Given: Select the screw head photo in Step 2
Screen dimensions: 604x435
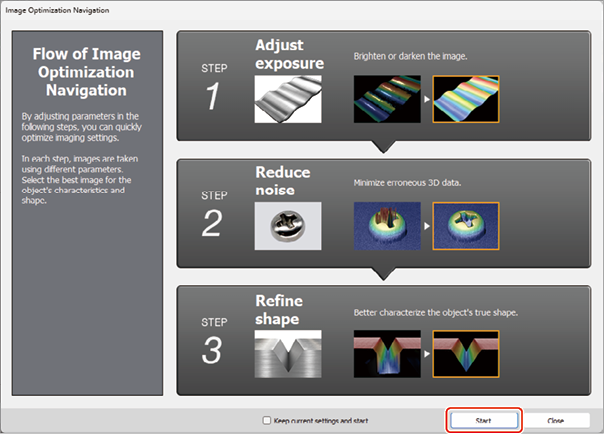Looking at the screenshot, I should tap(288, 226).
